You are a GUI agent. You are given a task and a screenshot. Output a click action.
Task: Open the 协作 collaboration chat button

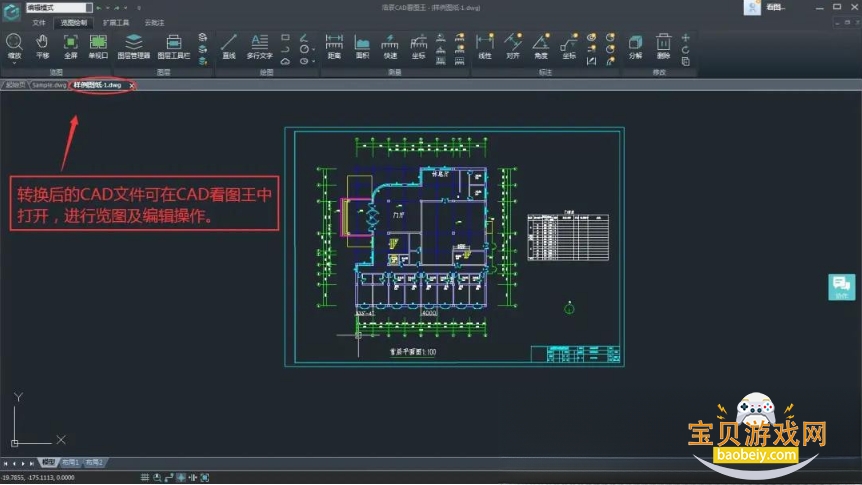tap(841, 286)
